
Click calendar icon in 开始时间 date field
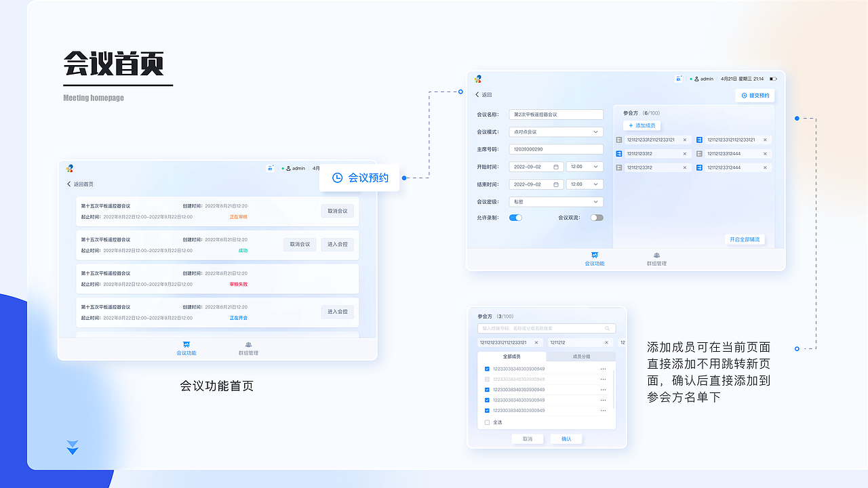point(556,167)
